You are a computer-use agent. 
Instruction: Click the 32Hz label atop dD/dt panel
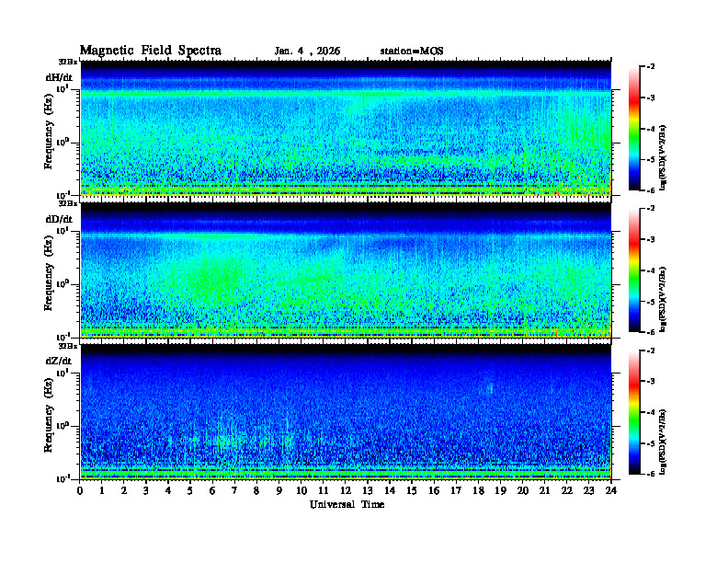pyautogui.click(x=68, y=203)
